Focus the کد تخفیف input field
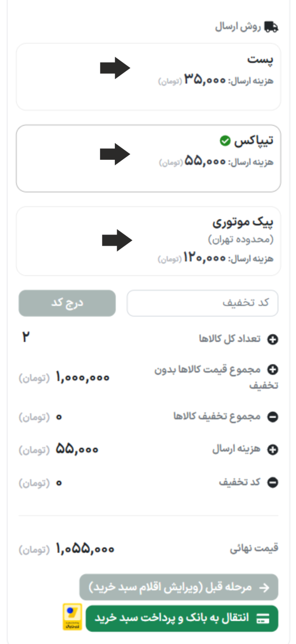Image resolution: width=296 pixels, height=644 pixels. [x=202, y=303]
